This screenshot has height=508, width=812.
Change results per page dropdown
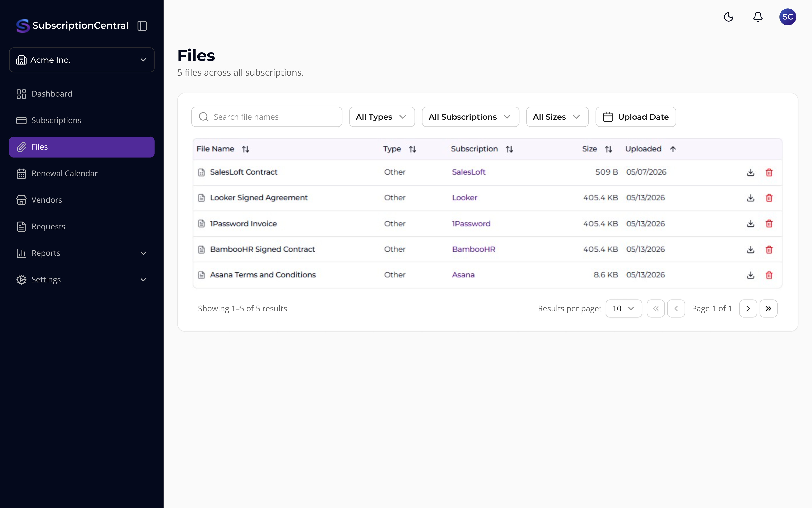(x=624, y=308)
